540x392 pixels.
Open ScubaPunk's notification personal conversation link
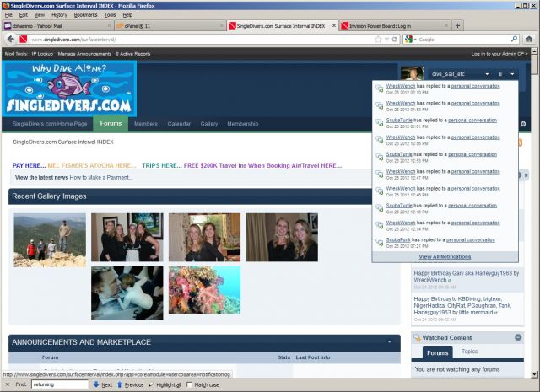pyautogui.click(x=471, y=240)
